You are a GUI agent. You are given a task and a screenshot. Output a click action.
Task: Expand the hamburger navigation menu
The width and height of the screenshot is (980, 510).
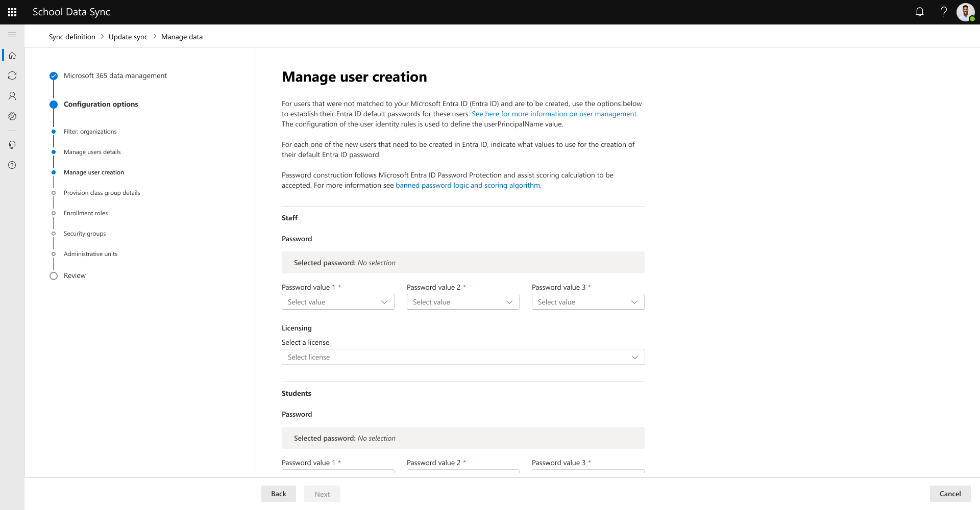coord(12,35)
